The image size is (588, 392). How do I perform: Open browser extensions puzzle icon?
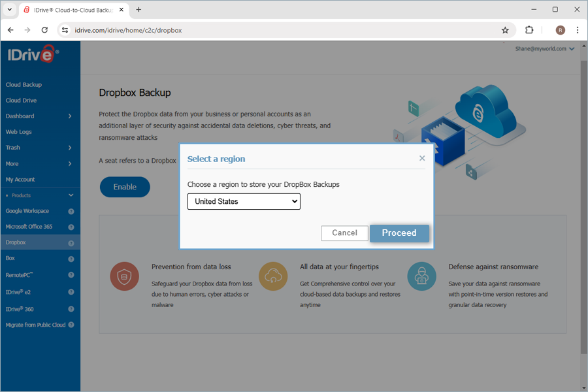(x=529, y=30)
